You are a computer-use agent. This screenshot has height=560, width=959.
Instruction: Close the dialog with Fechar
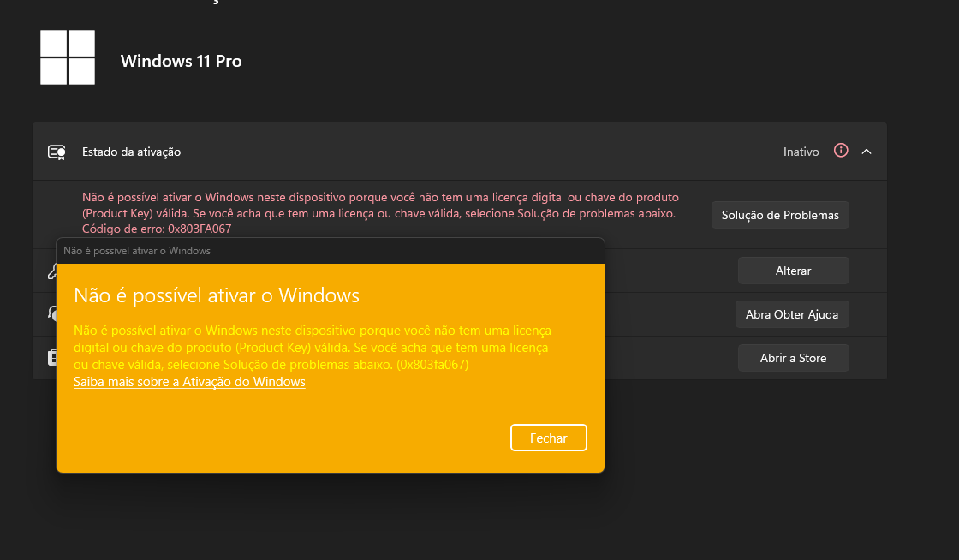(549, 438)
